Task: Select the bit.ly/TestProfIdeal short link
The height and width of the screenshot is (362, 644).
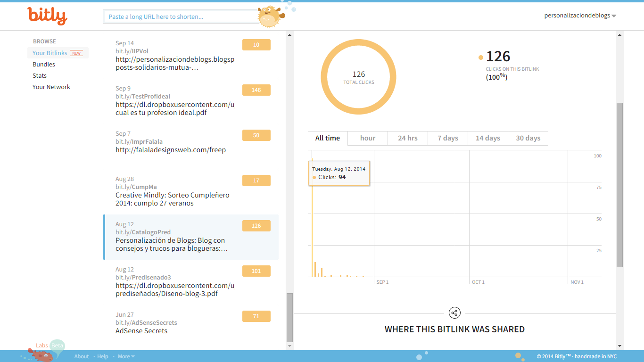Action: pos(143,96)
